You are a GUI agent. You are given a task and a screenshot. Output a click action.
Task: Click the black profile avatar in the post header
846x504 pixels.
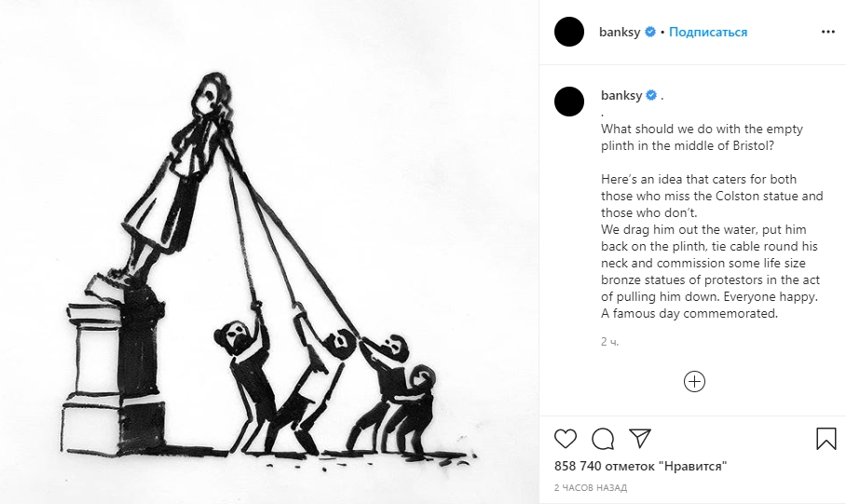pyautogui.click(x=569, y=32)
